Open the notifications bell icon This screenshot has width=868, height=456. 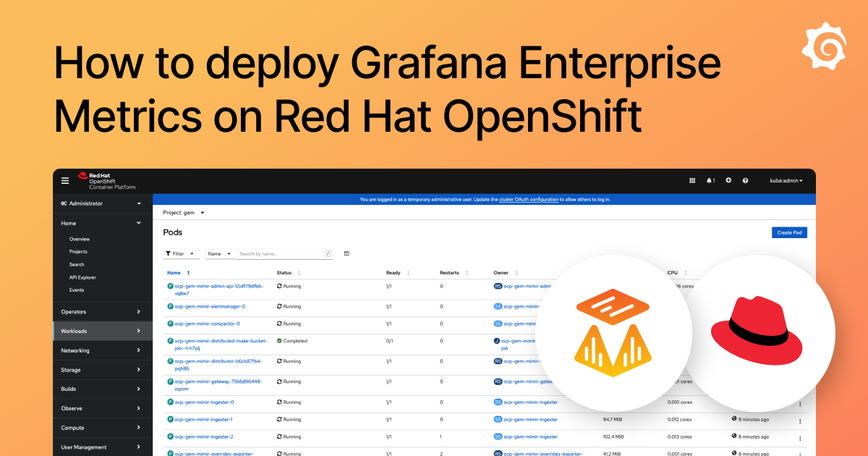point(710,180)
